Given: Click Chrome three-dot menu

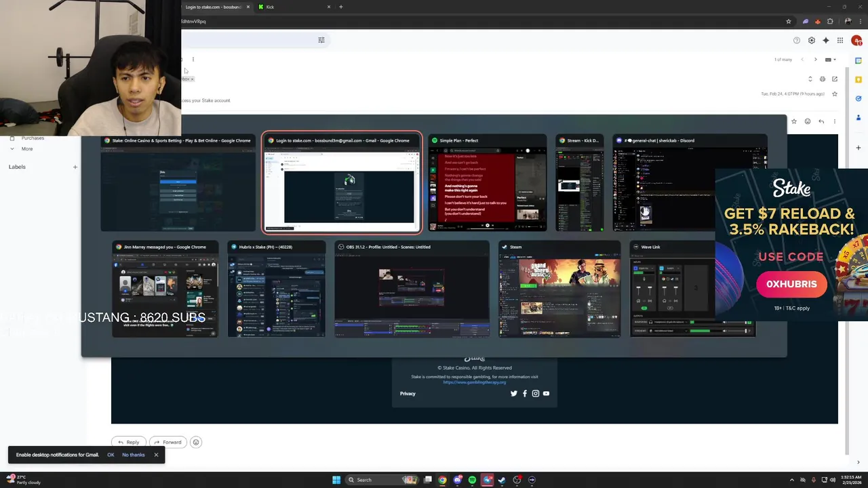Looking at the screenshot, I should pos(859,22).
